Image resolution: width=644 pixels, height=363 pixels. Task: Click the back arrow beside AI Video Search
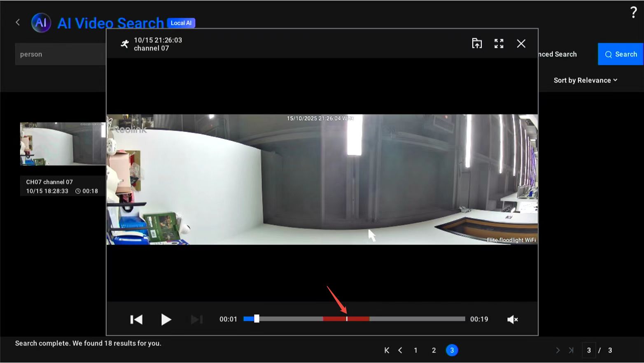coord(18,22)
